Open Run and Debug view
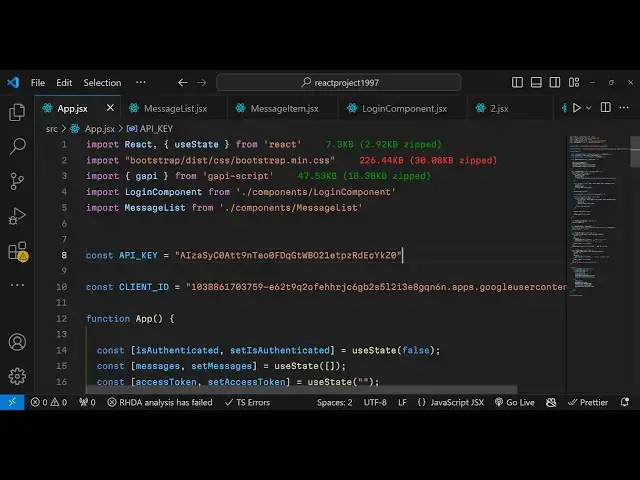The image size is (640, 480). click(x=17, y=216)
